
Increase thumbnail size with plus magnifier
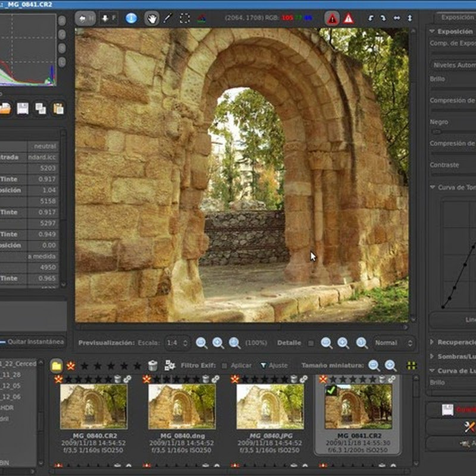[x=390, y=365]
